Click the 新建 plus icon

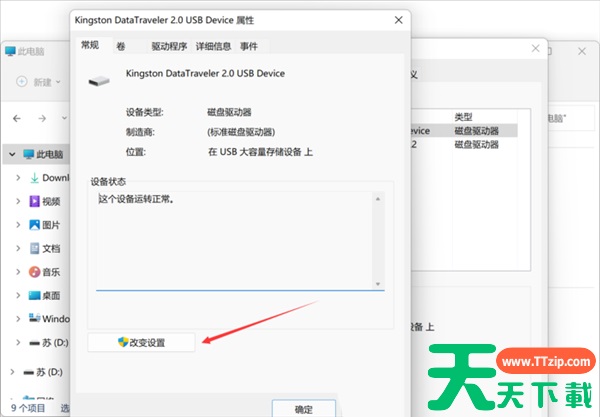pos(22,81)
